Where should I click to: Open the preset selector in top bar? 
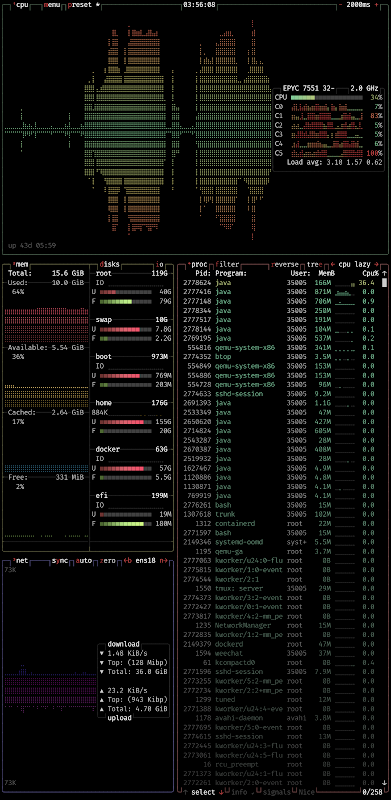(80, 5)
